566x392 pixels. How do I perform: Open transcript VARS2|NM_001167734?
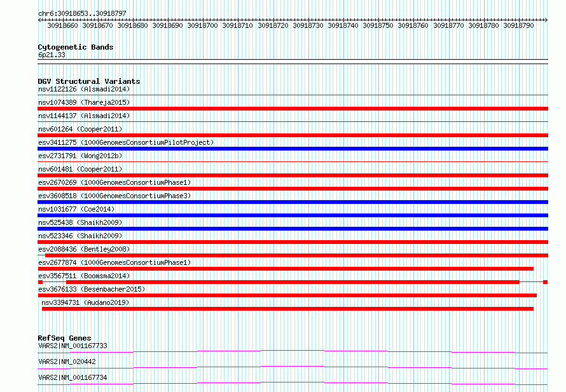(x=73, y=377)
